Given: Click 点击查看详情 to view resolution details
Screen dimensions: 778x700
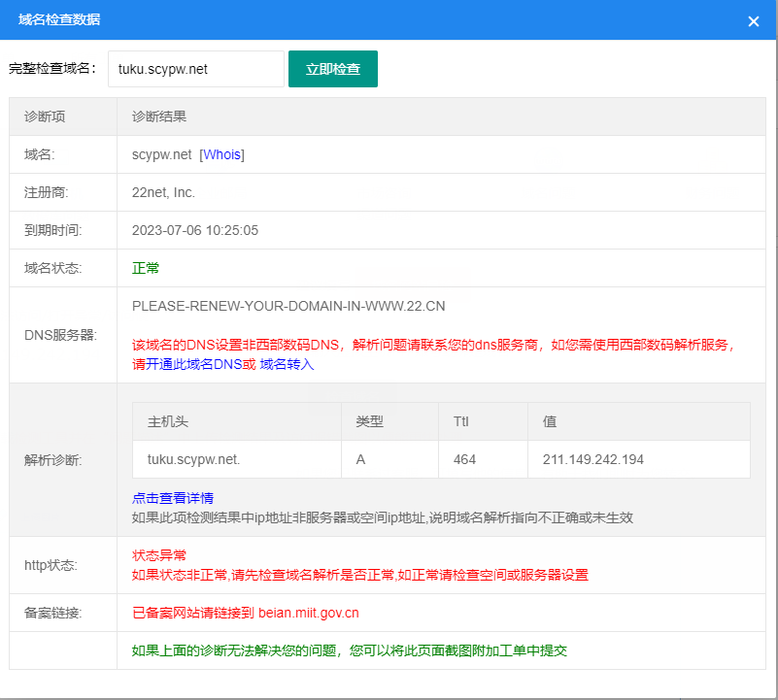Looking at the screenshot, I should point(173,498).
